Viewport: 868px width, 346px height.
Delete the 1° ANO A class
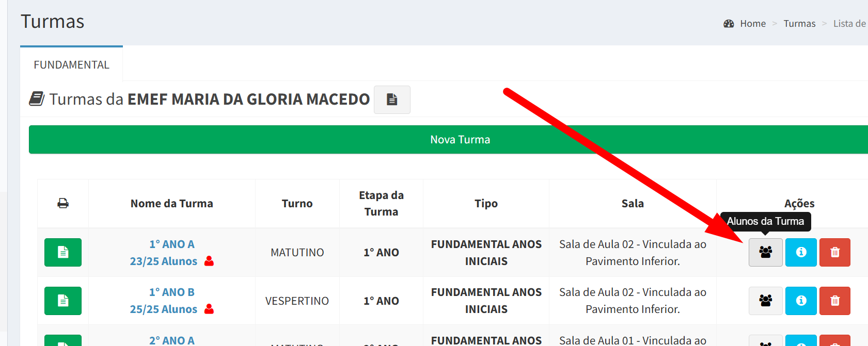(834, 252)
